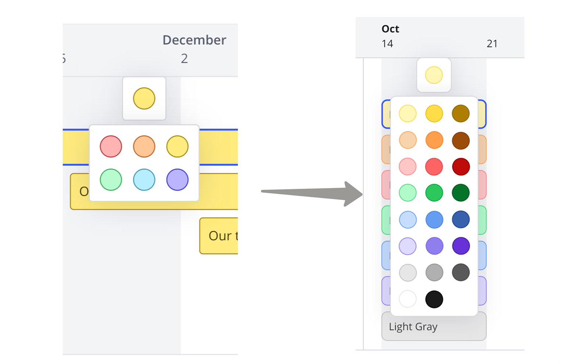The height and width of the screenshot is (364, 588).
Task: Select the December month header
Action: click(194, 40)
